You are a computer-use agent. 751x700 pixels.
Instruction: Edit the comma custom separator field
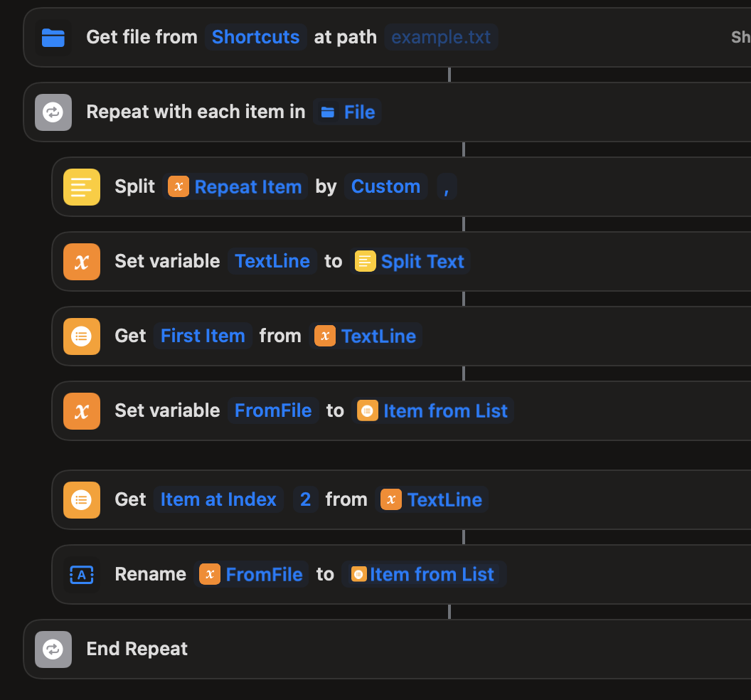click(447, 187)
